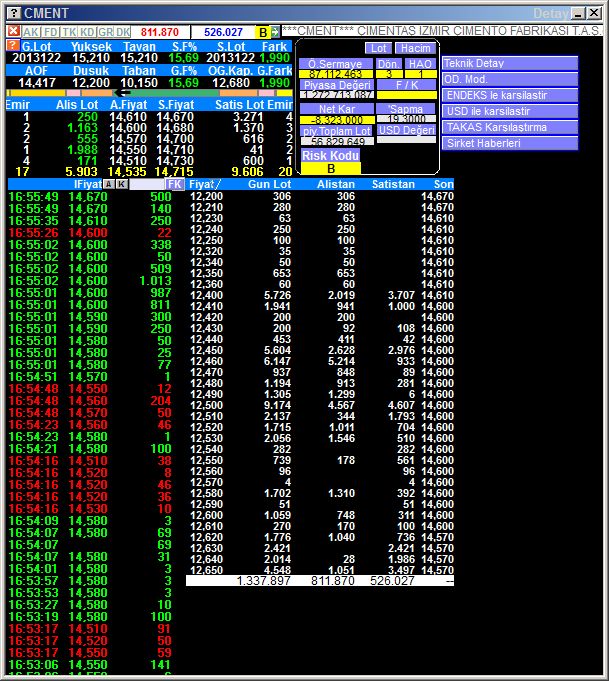The image size is (609, 681).
Task: Click the FD toolbar button
Action: click(x=51, y=32)
